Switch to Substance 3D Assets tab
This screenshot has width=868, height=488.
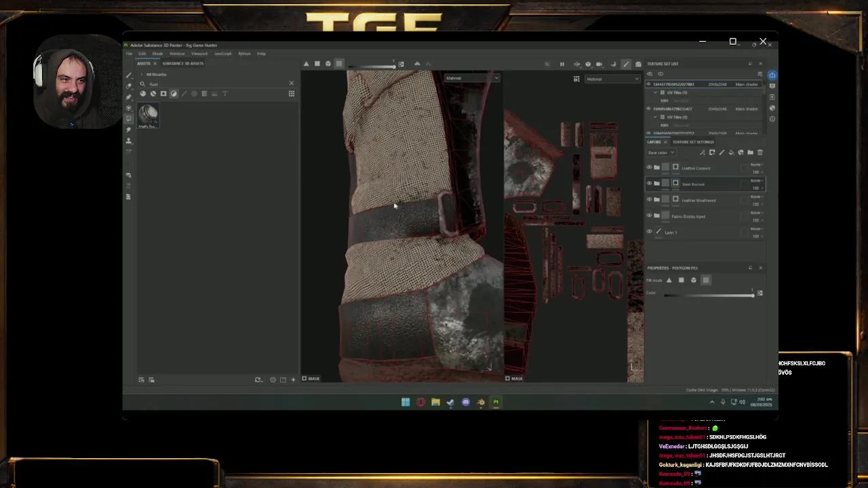pos(183,63)
